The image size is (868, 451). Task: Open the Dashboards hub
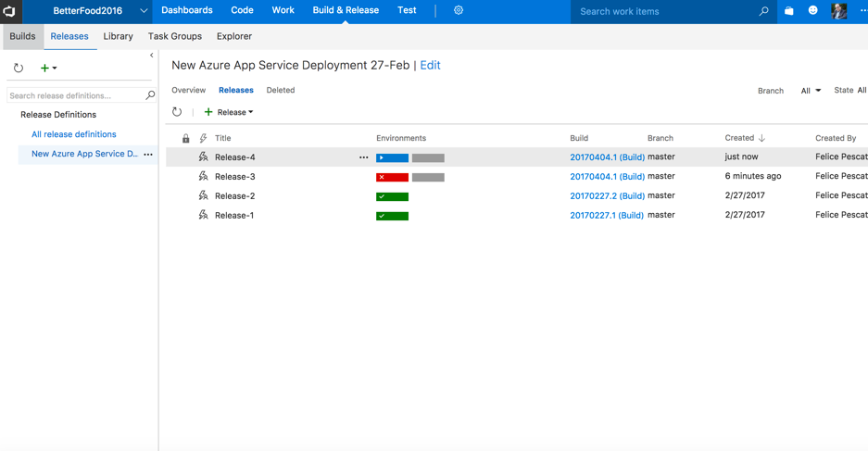[x=187, y=10]
